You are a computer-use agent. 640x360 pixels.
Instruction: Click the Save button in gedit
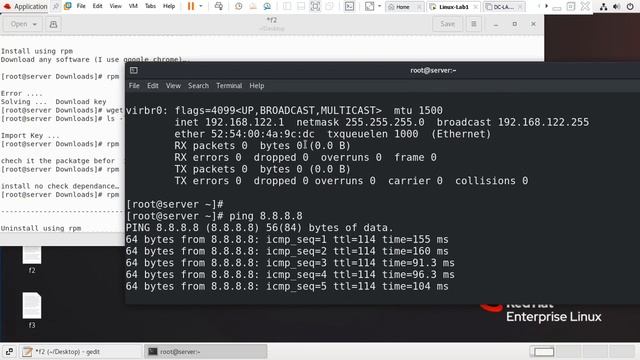click(447, 24)
